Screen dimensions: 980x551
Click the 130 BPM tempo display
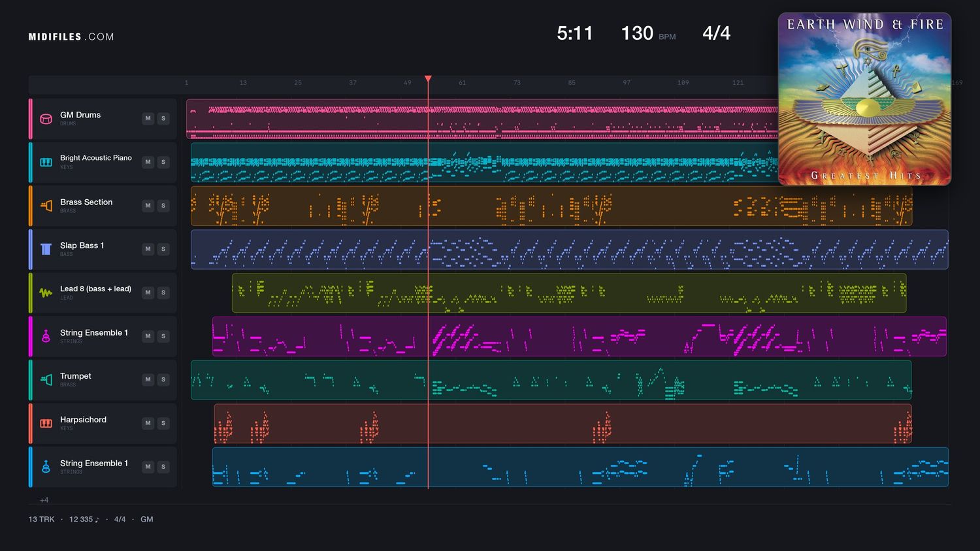[648, 33]
